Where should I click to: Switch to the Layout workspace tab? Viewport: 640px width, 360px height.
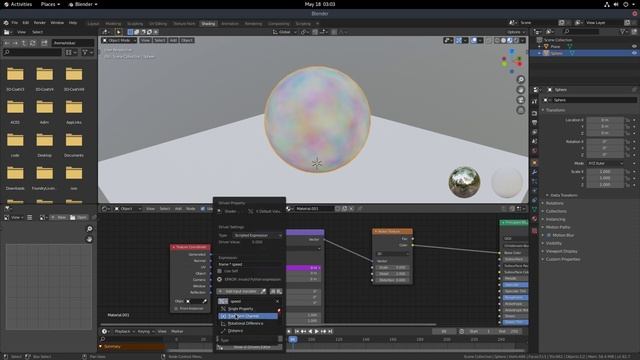[93, 24]
